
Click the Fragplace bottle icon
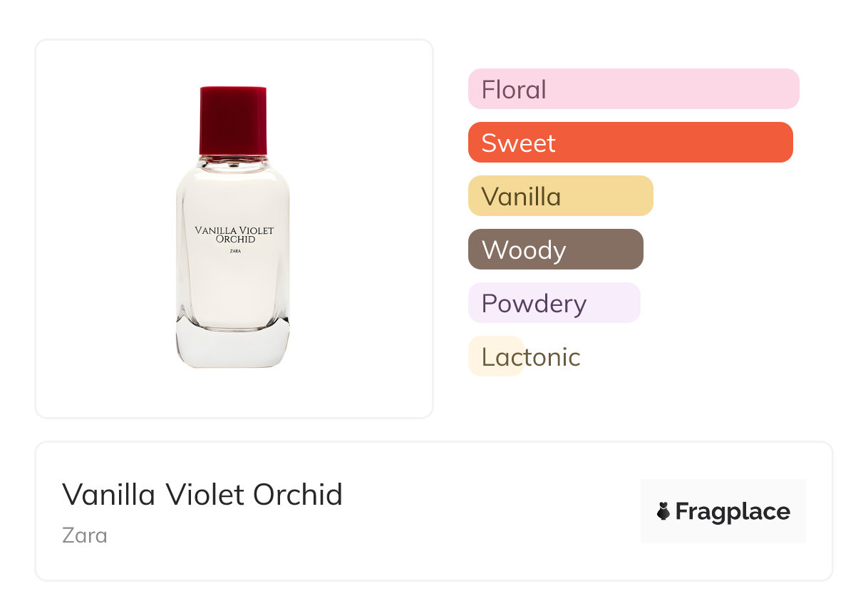pyautogui.click(x=663, y=511)
